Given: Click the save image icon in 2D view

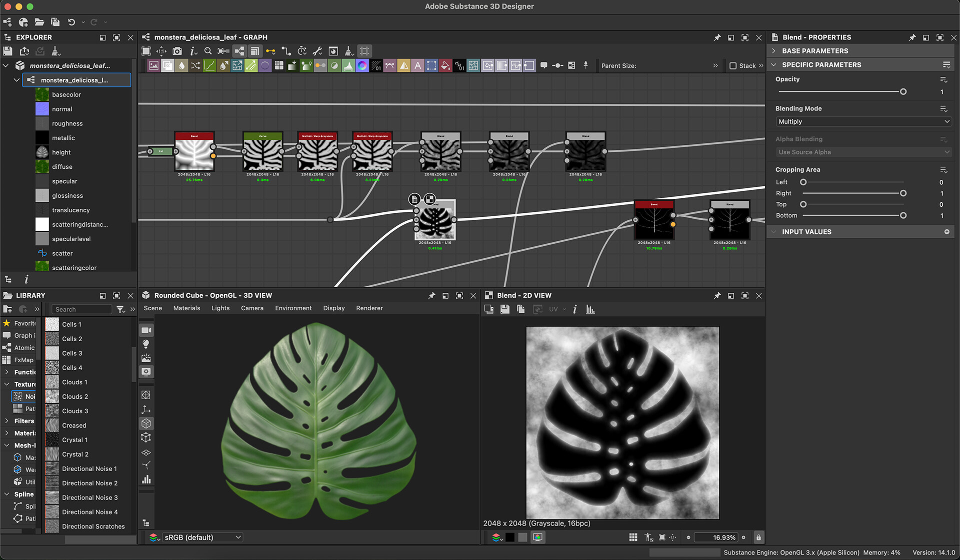Looking at the screenshot, I should coord(504,309).
